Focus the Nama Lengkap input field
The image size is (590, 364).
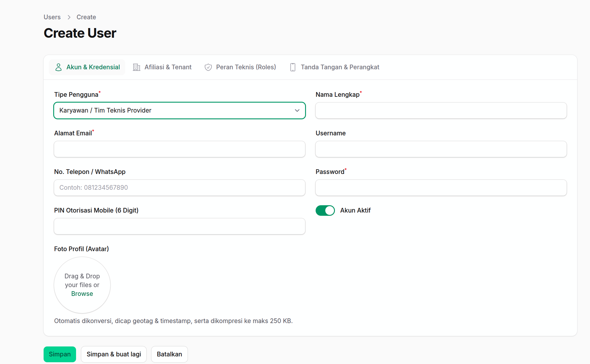point(441,111)
